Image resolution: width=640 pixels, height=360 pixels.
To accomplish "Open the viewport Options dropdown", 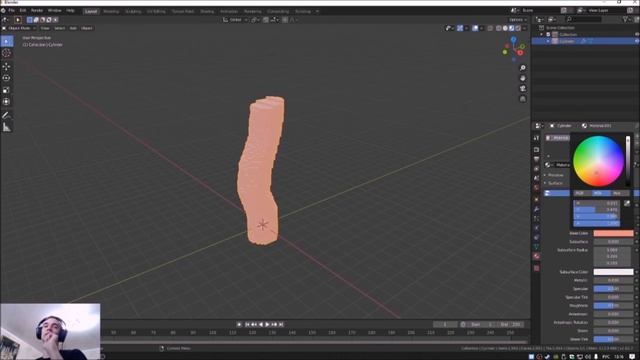I will [x=518, y=20].
